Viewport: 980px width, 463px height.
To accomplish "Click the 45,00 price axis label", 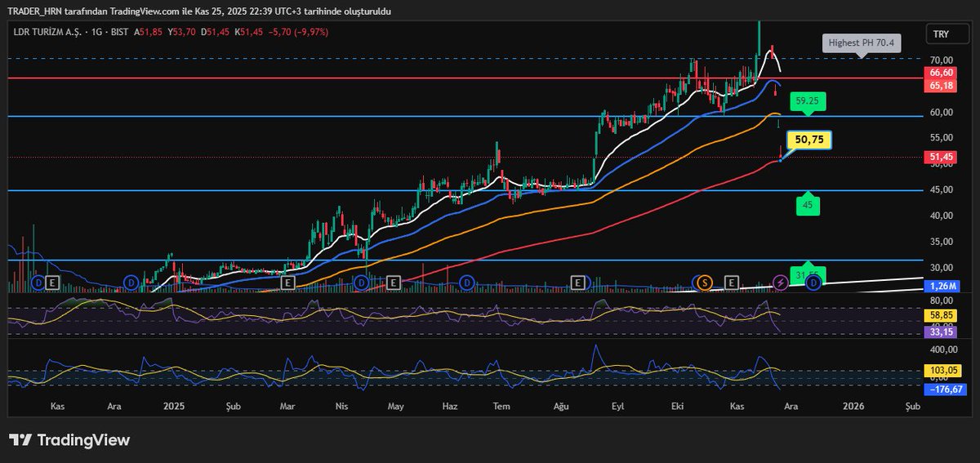I will point(941,189).
